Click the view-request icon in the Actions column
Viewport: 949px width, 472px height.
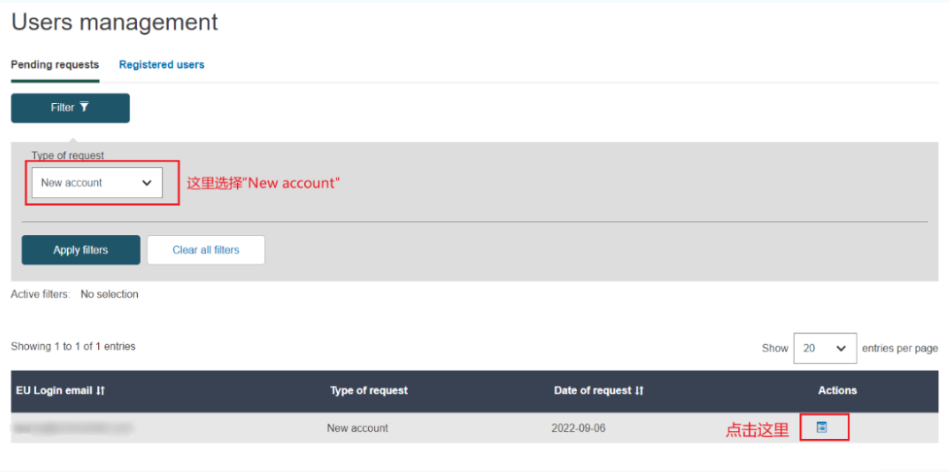[x=822, y=428]
